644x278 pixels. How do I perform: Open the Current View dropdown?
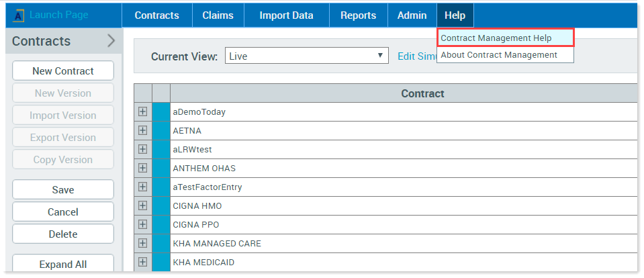[306, 56]
